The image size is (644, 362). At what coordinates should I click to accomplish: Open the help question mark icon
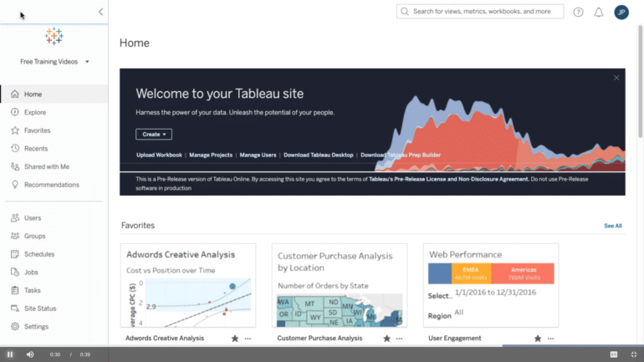click(x=578, y=13)
